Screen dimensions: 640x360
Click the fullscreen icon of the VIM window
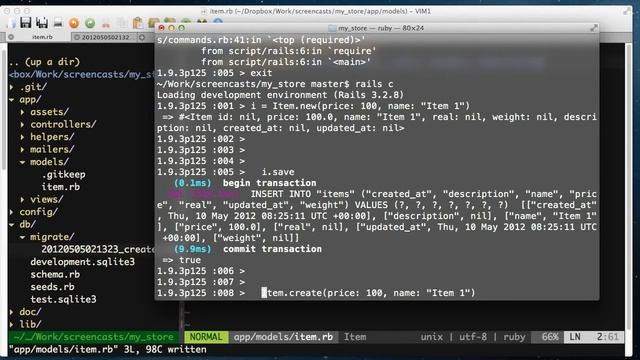click(x=627, y=11)
